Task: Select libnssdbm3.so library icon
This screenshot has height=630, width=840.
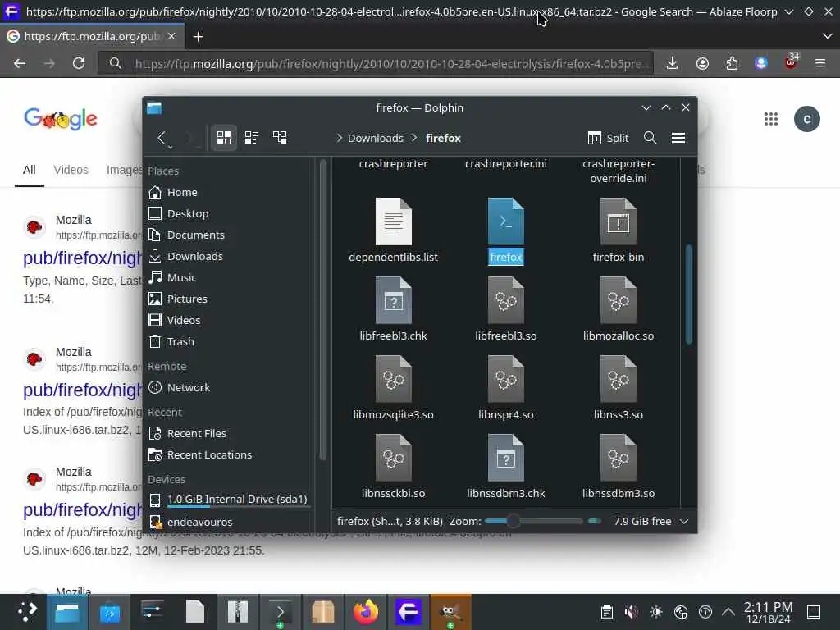Action: (619, 458)
